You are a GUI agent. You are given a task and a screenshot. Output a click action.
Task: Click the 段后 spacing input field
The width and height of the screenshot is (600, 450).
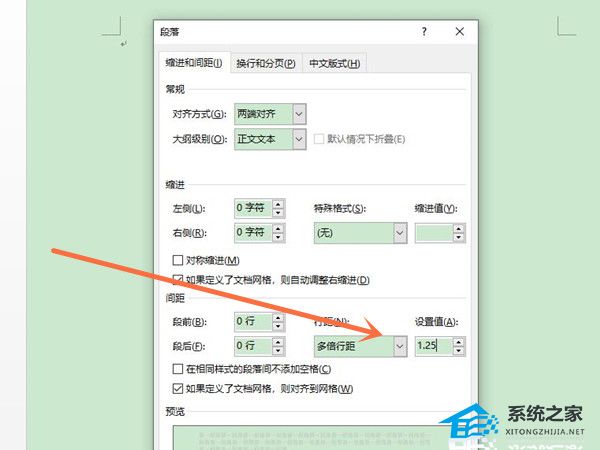pos(253,346)
